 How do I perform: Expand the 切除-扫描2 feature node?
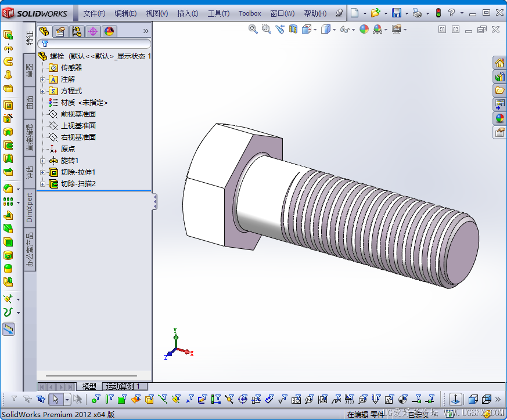[x=42, y=184]
